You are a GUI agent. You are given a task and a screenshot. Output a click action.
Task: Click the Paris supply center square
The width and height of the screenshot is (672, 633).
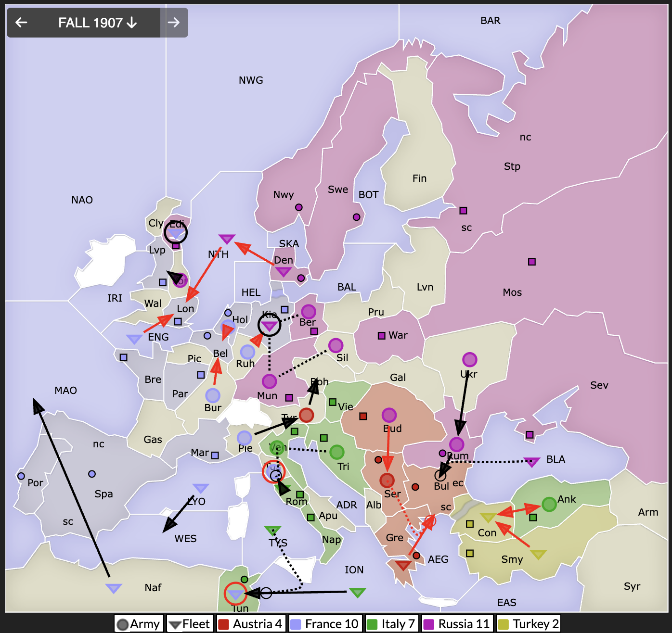[x=201, y=375]
